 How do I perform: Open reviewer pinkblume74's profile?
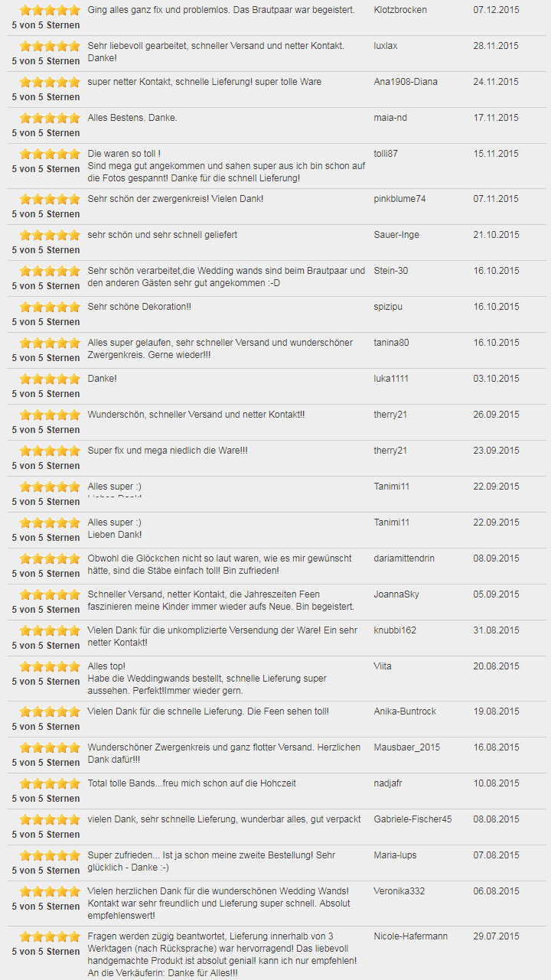(399, 199)
